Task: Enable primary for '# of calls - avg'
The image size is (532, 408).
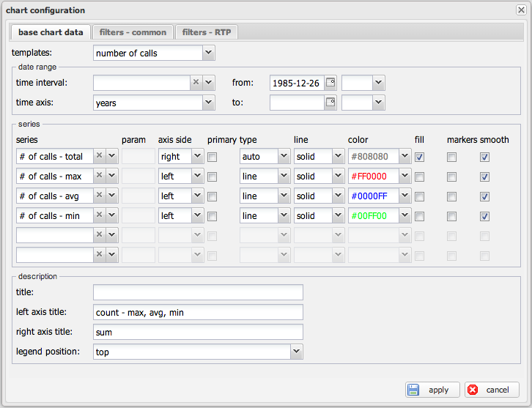Action: click(x=213, y=196)
